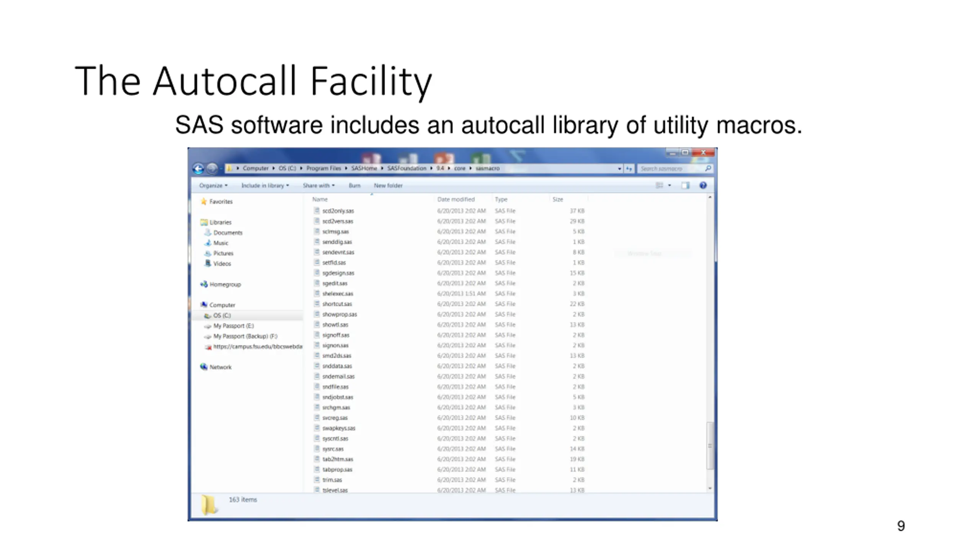Select file sndemail.sas
The image size is (980, 551).
338,376
